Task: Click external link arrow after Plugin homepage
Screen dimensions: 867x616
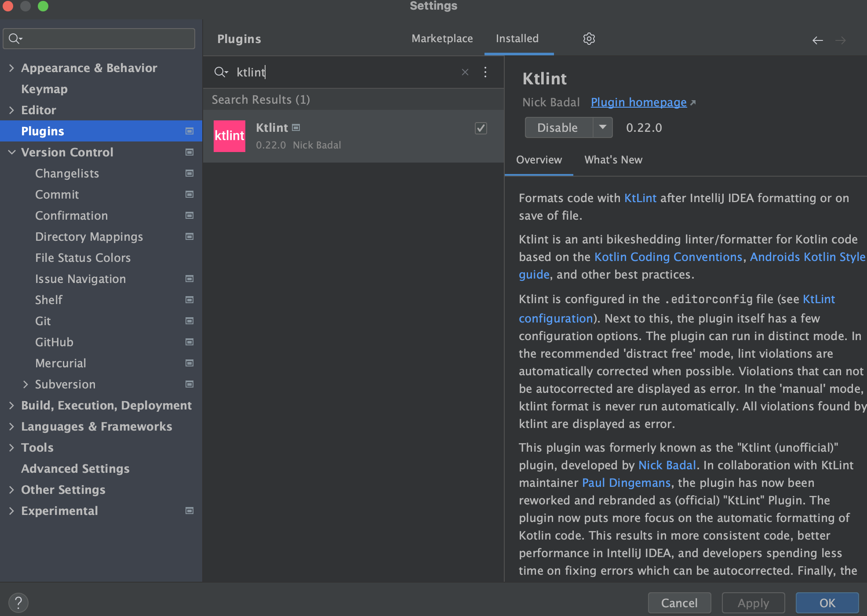Action: coord(693,103)
